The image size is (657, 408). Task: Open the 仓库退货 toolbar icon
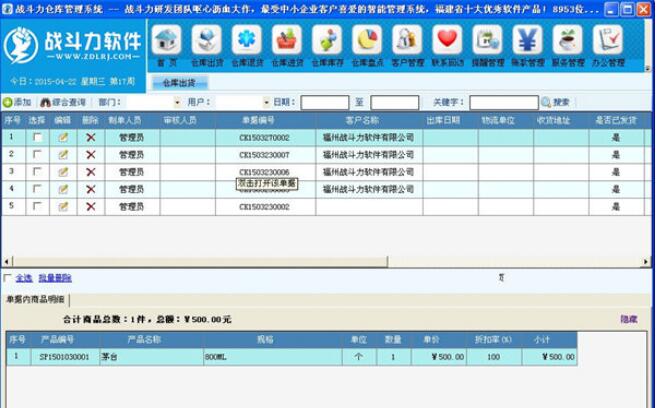247,40
